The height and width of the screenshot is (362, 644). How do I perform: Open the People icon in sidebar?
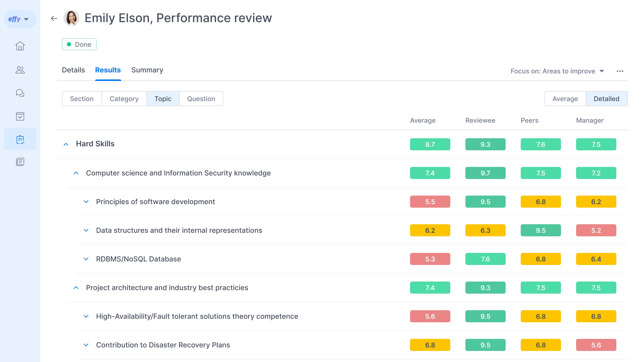pos(20,70)
